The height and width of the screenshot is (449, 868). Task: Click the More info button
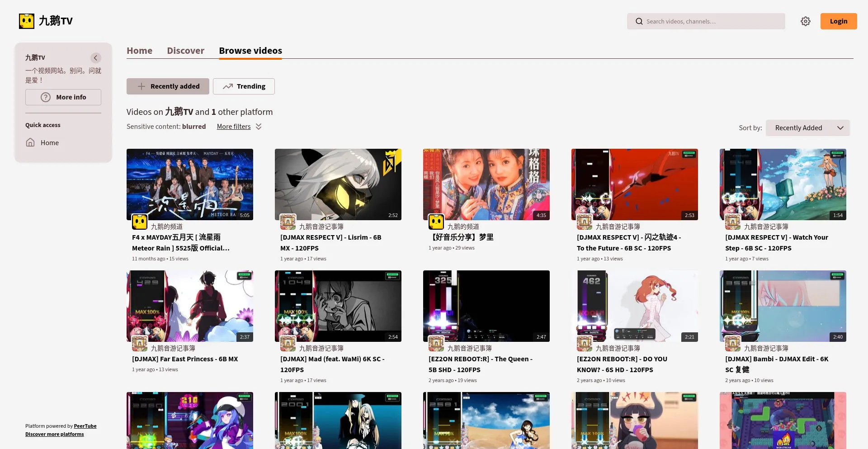pos(63,97)
